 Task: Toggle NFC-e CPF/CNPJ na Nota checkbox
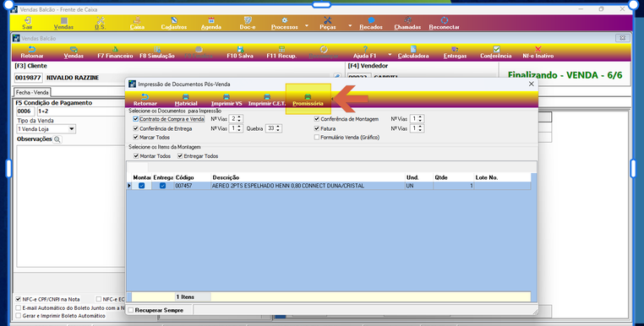18,299
